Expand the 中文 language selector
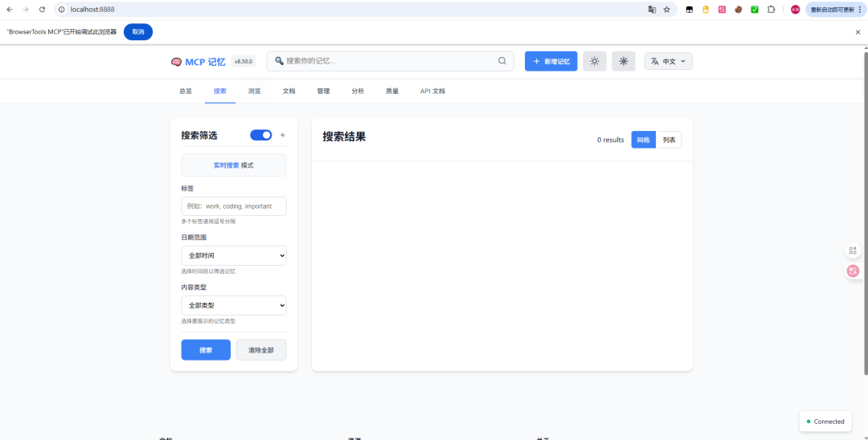Image resolution: width=868 pixels, height=440 pixels. [668, 61]
